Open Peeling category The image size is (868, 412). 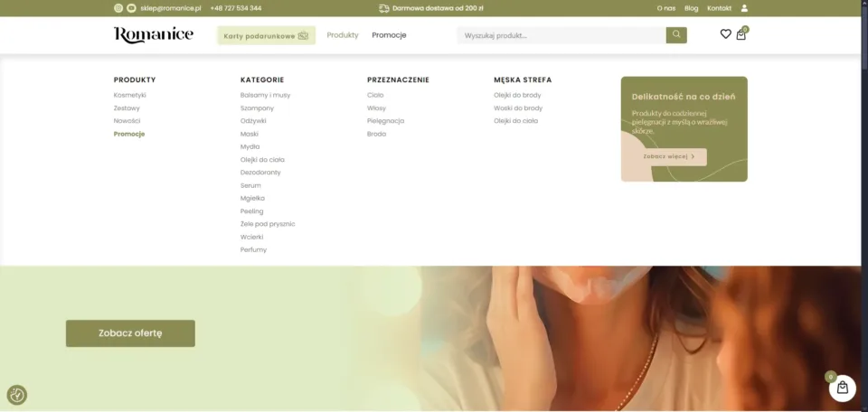252,211
